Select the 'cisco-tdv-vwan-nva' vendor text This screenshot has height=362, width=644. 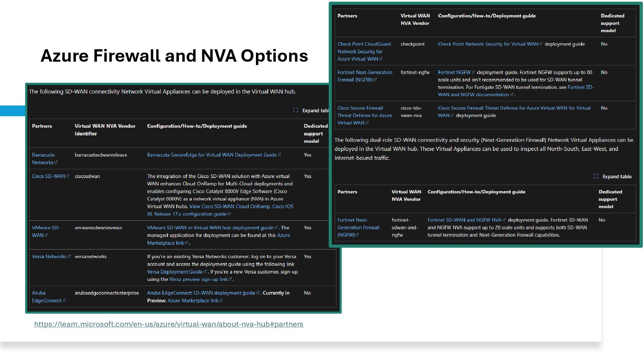[x=412, y=112]
